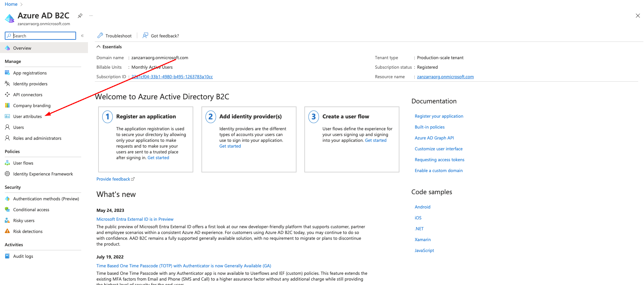Open Troubleshoot from the toolbar
Image resolution: width=644 pixels, height=285 pixels.
pos(114,36)
